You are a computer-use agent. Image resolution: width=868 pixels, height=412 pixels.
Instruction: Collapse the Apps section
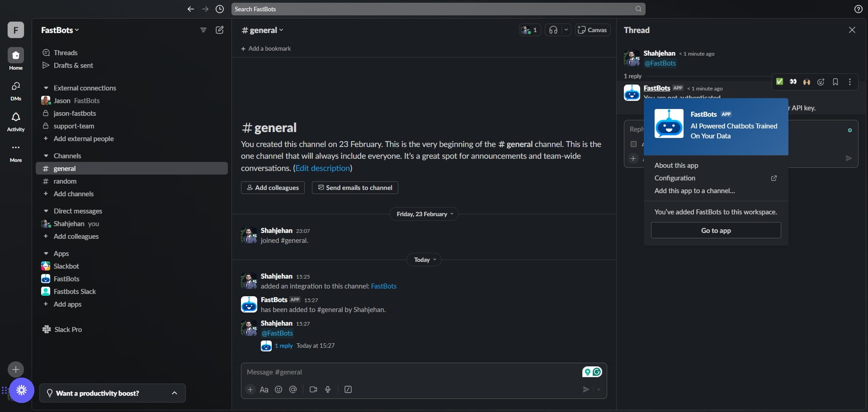point(46,253)
